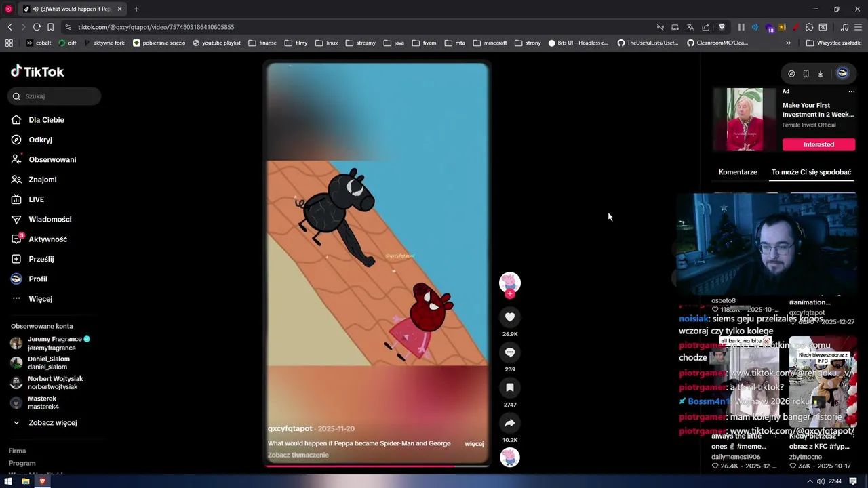868x488 pixels.
Task: Open Prześlij upload page
Action: coord(41,259)
